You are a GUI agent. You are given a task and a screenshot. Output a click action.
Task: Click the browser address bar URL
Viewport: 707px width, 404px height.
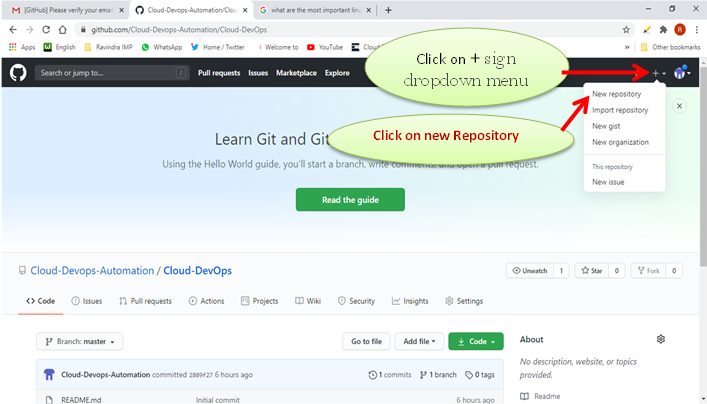[179, 30]
